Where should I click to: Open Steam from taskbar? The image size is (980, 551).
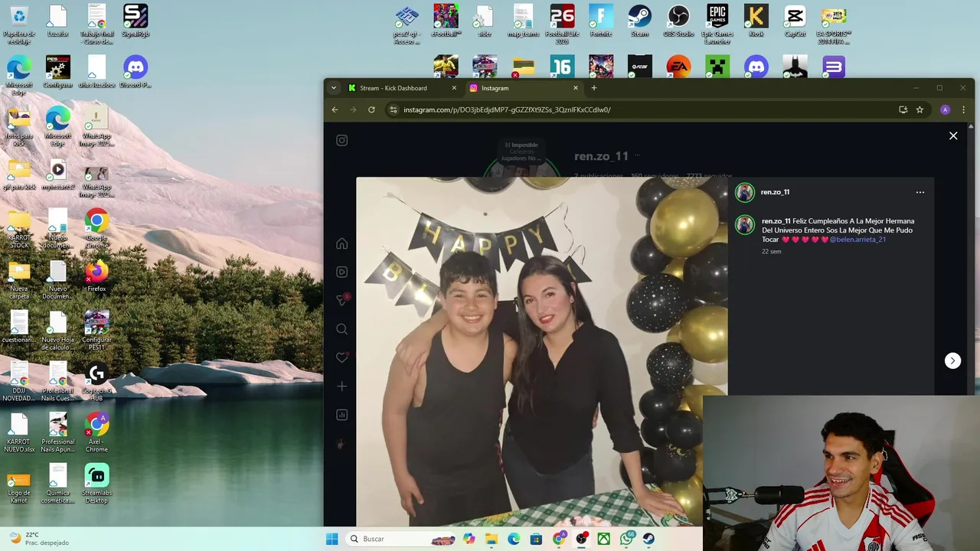point(649,539)
